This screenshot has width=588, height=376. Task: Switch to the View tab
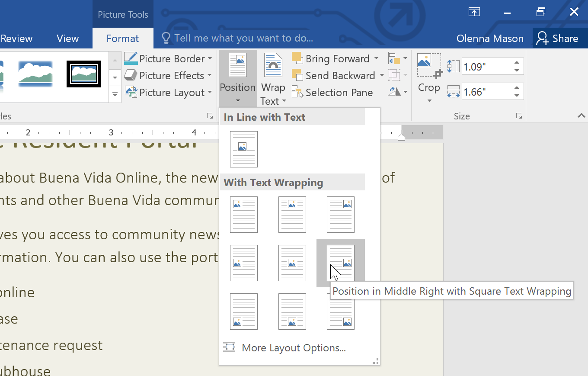pos(67,38)
